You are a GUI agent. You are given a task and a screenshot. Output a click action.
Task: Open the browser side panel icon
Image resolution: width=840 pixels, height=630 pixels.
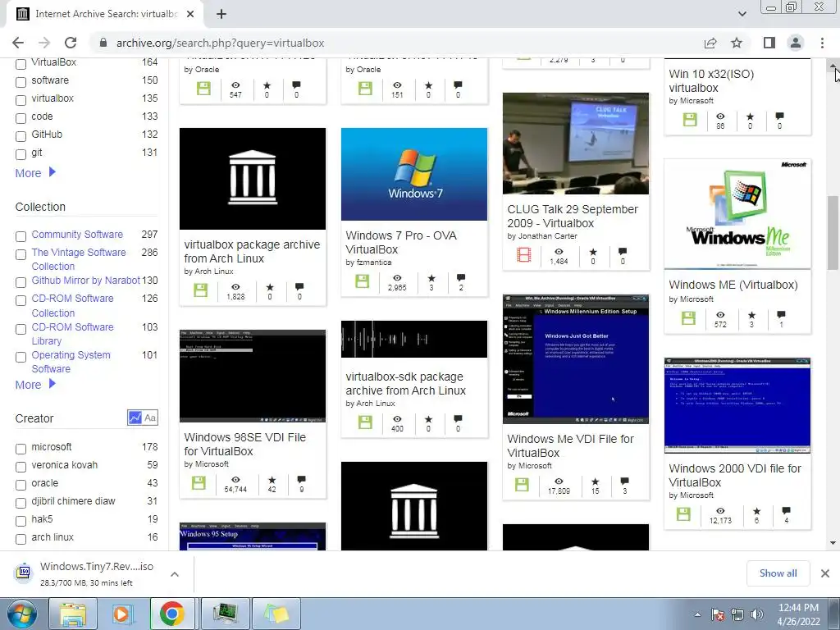[x=769, y=43]
